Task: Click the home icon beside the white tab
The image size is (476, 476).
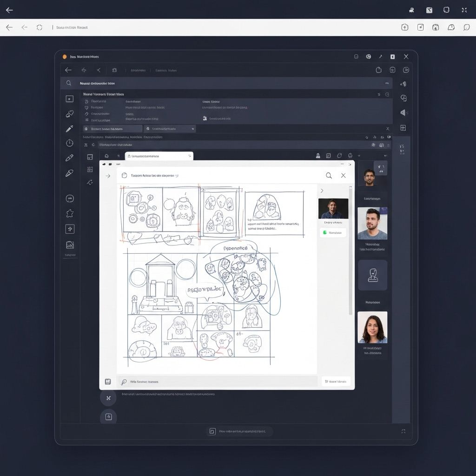Action: tap(106, 156)
